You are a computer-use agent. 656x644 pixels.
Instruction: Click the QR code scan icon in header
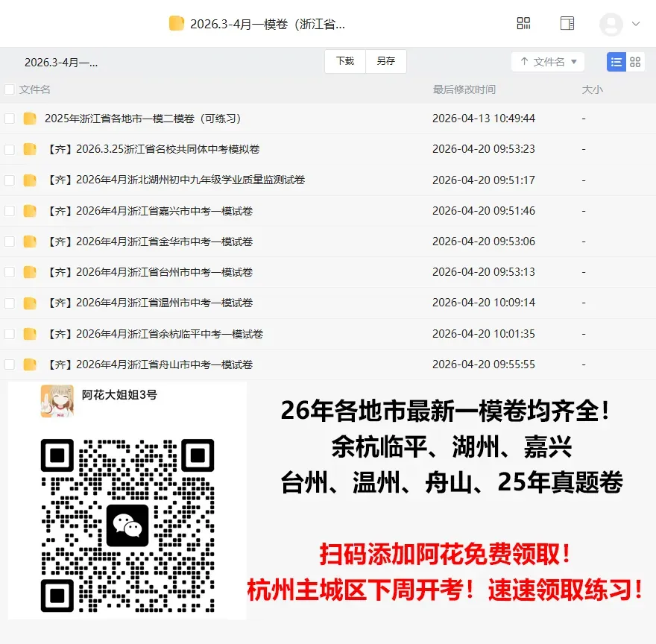523,23
